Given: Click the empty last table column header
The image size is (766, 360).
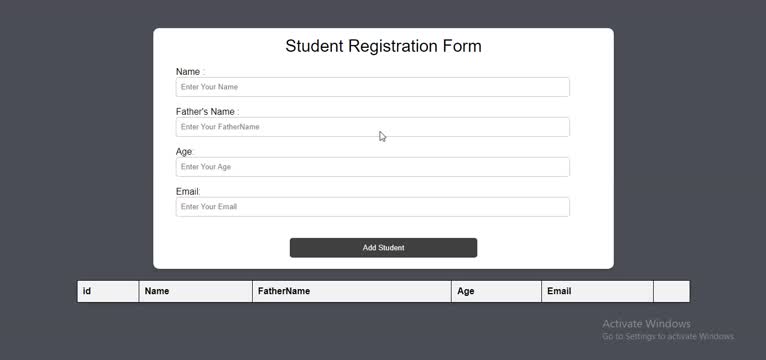Looking at the screenshot, I should 672,291.
